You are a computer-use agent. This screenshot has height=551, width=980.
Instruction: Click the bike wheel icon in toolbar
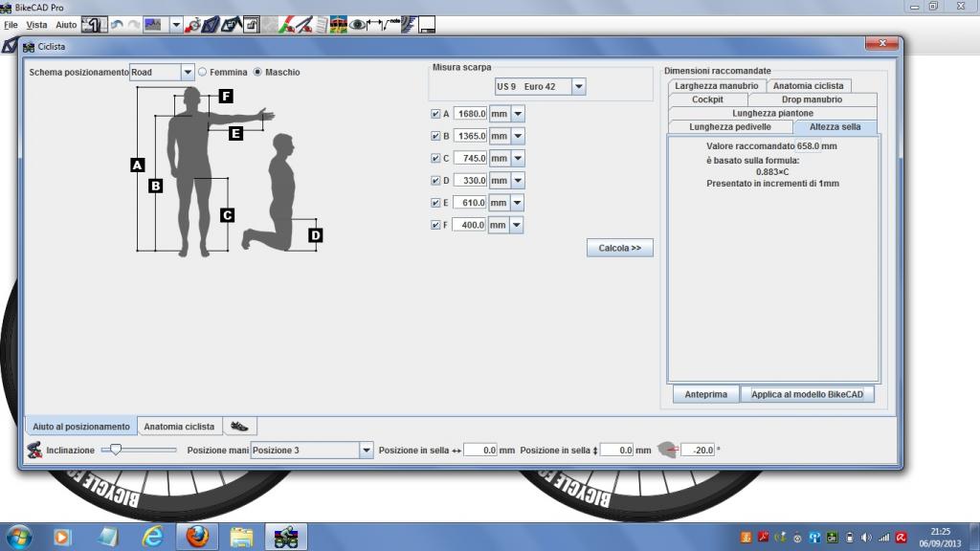tap(193, 24)
